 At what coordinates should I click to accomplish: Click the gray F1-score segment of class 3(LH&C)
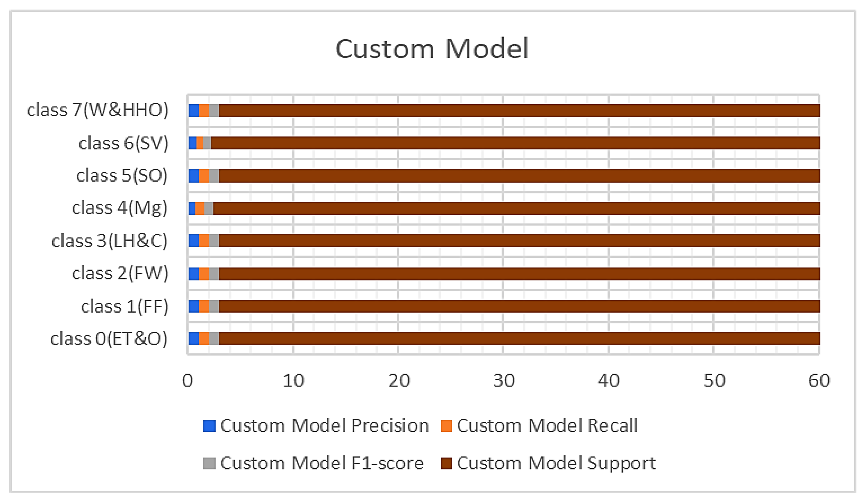[214, 241]
